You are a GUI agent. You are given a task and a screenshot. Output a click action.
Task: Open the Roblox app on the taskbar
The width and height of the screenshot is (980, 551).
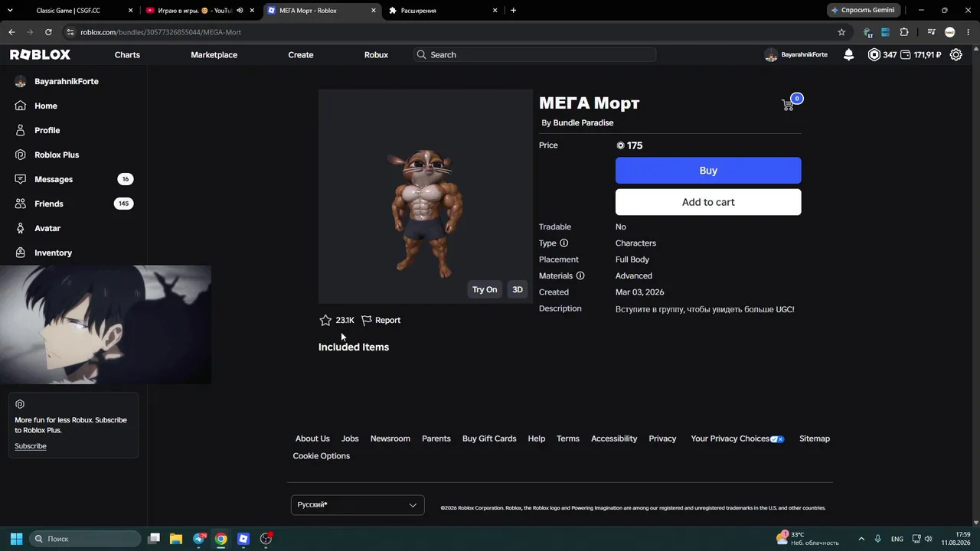click(243, 539)
